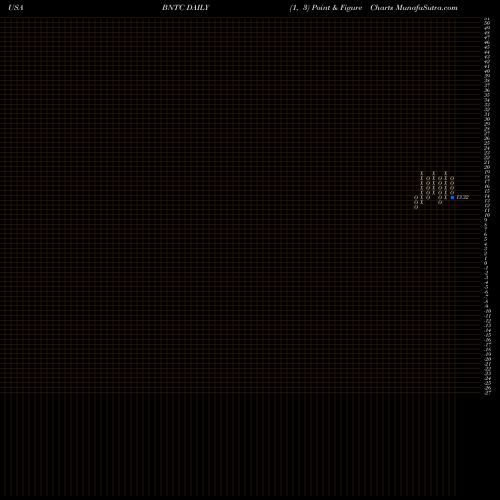The image size is (500, 500).
Task: Click the BNTC DAILY chart title
Action: tap(186, 8)
